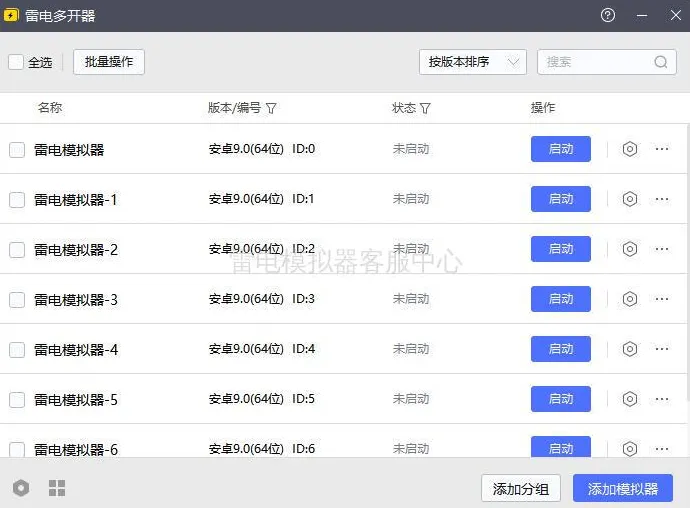Viewport: 690px width, 508px height.
Task: Check the box for 雷电模拟器-1
Action: pos(17,200)
